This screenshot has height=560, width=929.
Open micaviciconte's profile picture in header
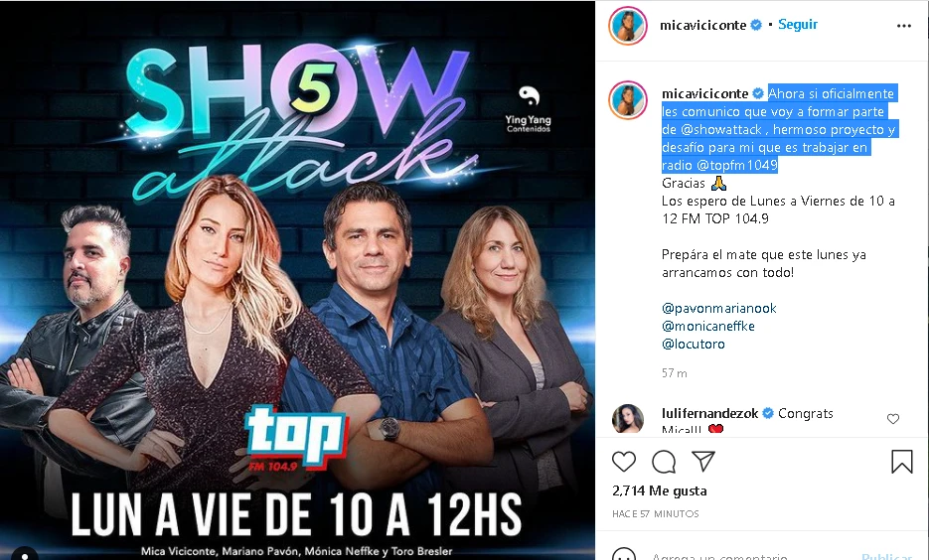click(628, 26)
